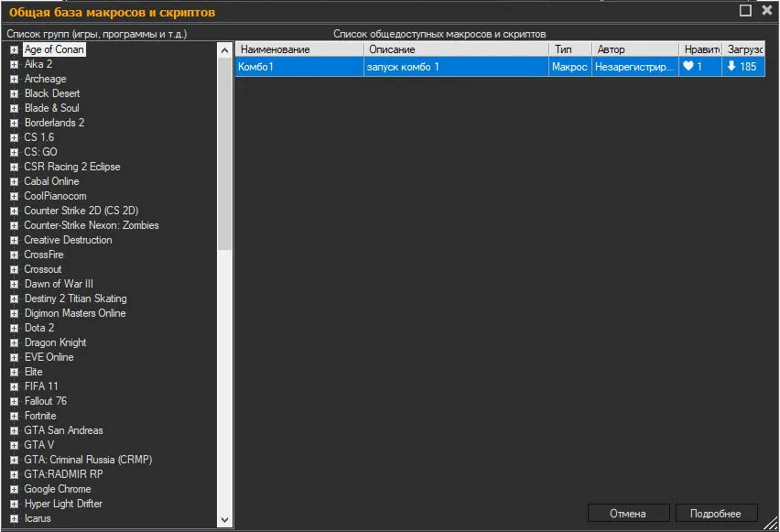Expand the Dota 2 group
This screenshot has width=780, height=532.
[x=14, y=328]
